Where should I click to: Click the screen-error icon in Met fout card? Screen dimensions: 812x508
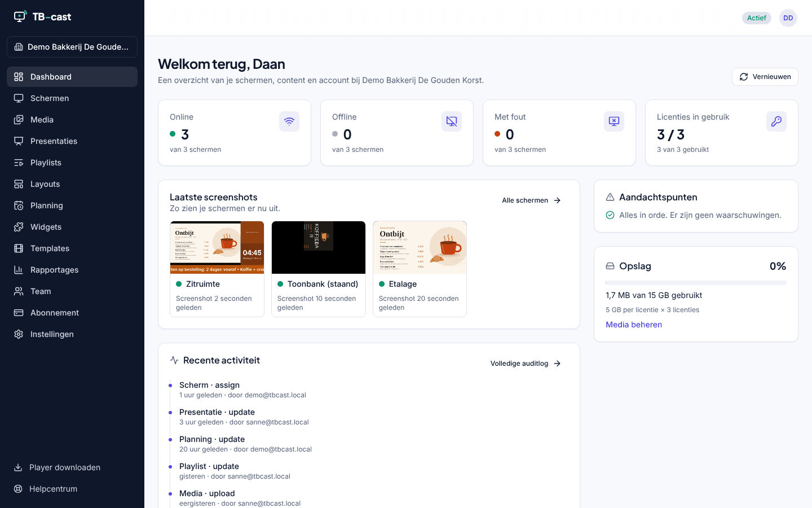click(614, 121)
